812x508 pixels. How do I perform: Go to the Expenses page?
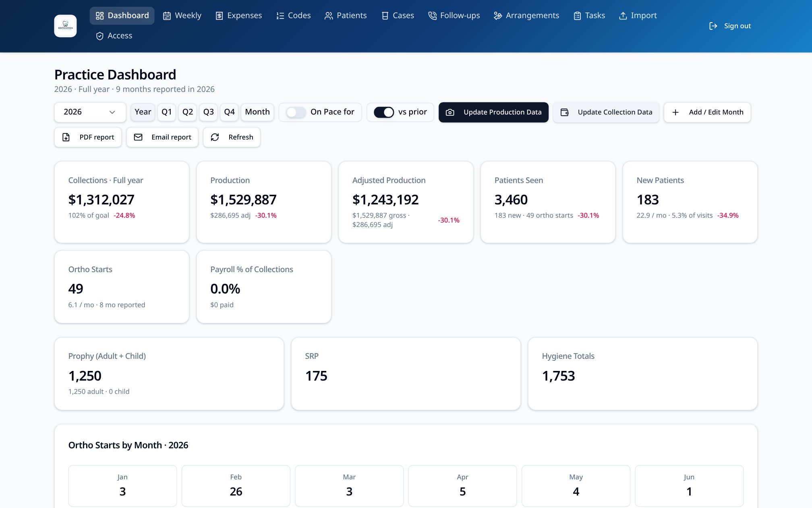click(x=238, y=15)
